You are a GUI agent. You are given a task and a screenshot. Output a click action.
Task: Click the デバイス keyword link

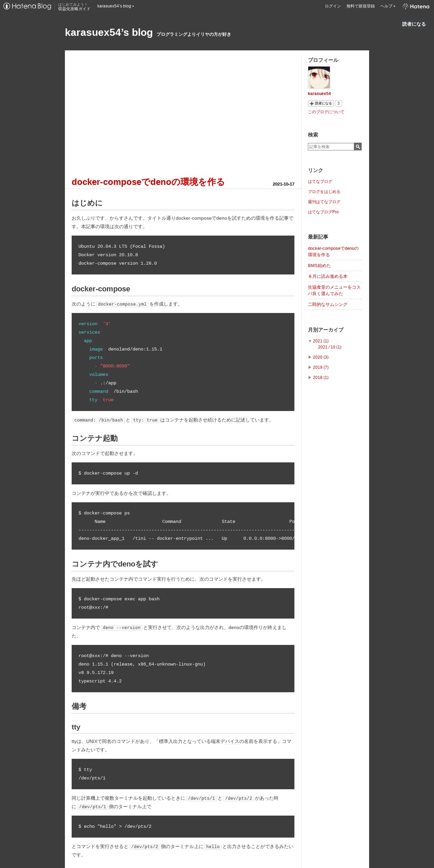(232, 741)
